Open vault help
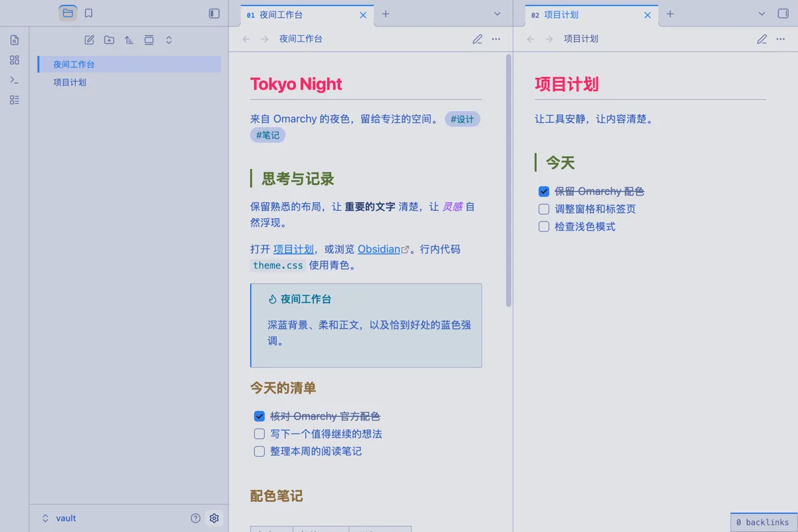Screen dimensions: 798x532 pos(196,518)
